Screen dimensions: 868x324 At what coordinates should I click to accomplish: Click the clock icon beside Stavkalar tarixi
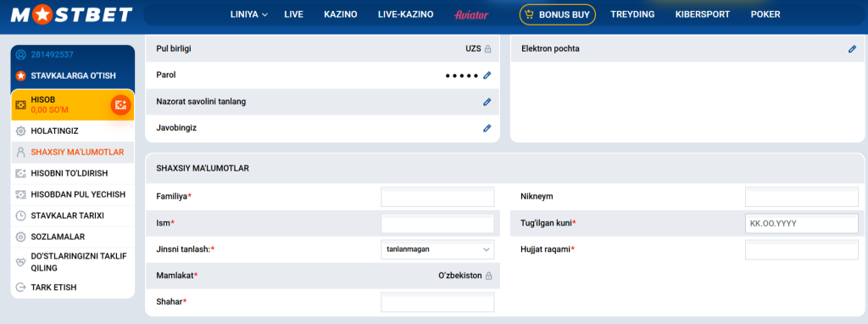coord(21,215)
